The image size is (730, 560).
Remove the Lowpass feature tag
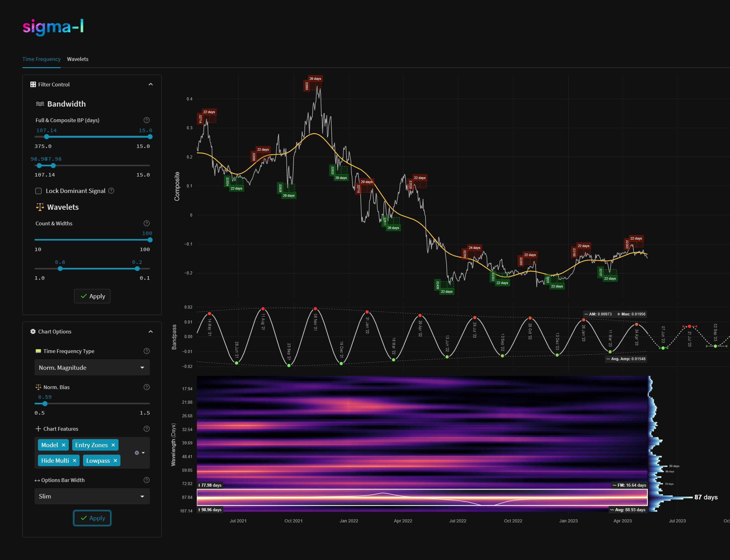pos(115,460)
